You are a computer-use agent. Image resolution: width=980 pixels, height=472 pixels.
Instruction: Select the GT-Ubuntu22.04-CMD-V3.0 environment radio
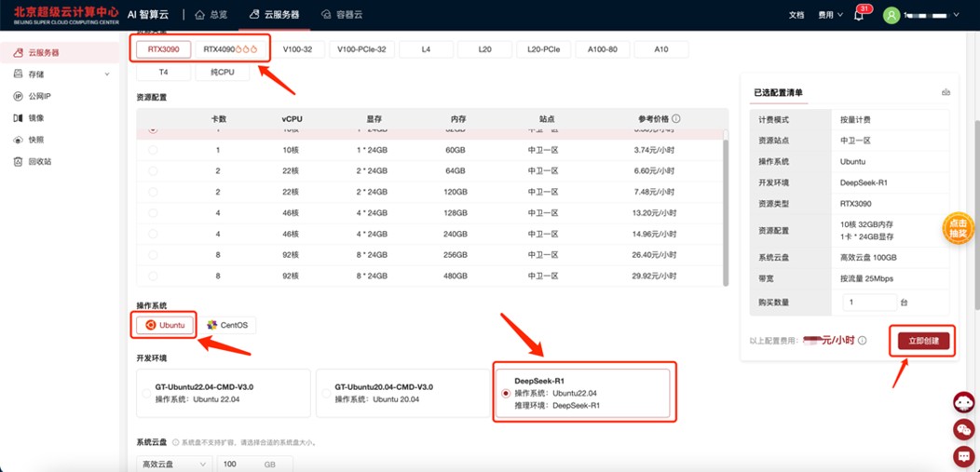click(x=147, y=393)
